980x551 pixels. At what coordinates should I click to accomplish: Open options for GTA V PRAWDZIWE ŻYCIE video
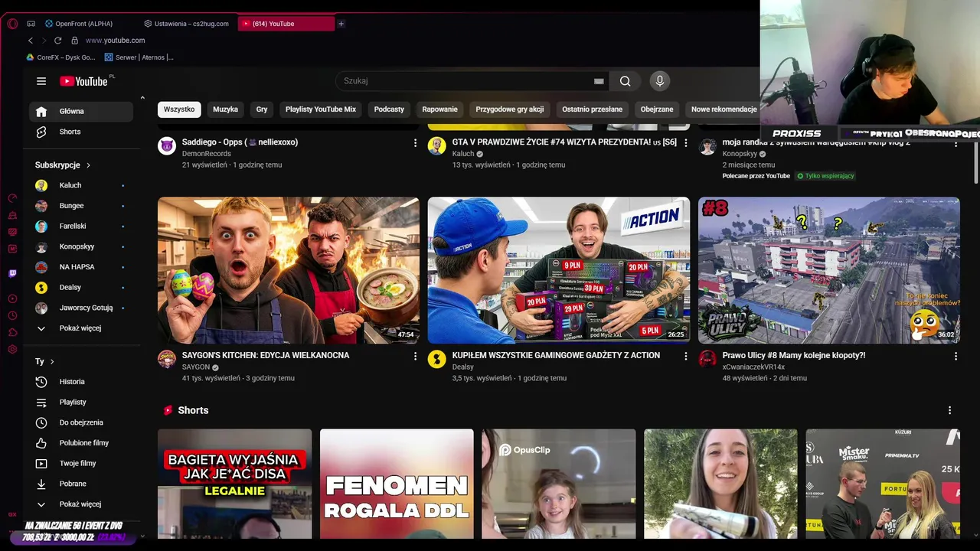tap(686, 143)
